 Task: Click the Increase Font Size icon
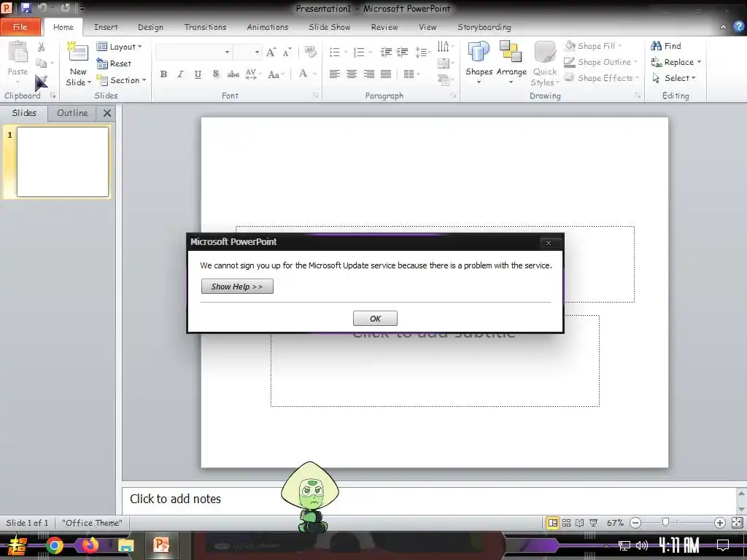pos(271,52)
